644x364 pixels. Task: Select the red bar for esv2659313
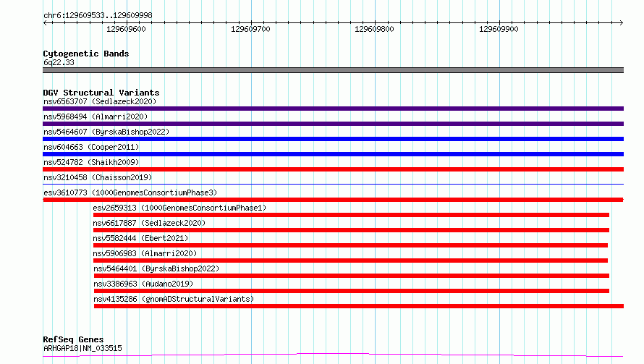pos(351,215)
